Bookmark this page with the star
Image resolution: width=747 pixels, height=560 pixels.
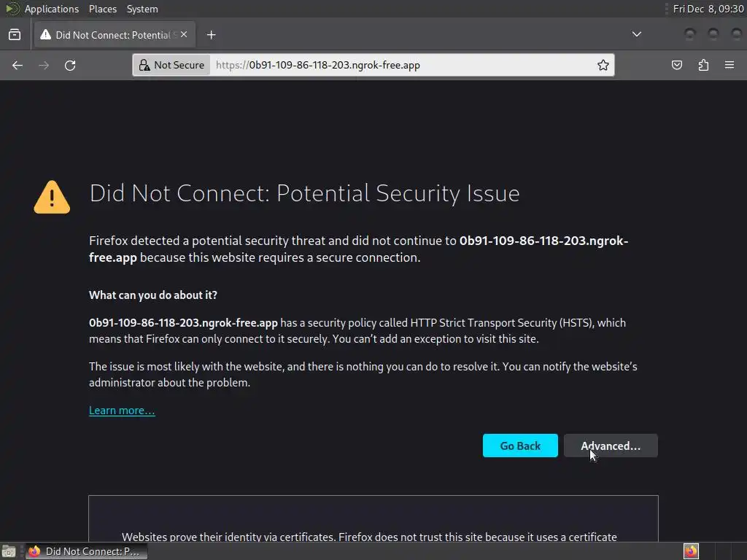(x=603, y=65)
